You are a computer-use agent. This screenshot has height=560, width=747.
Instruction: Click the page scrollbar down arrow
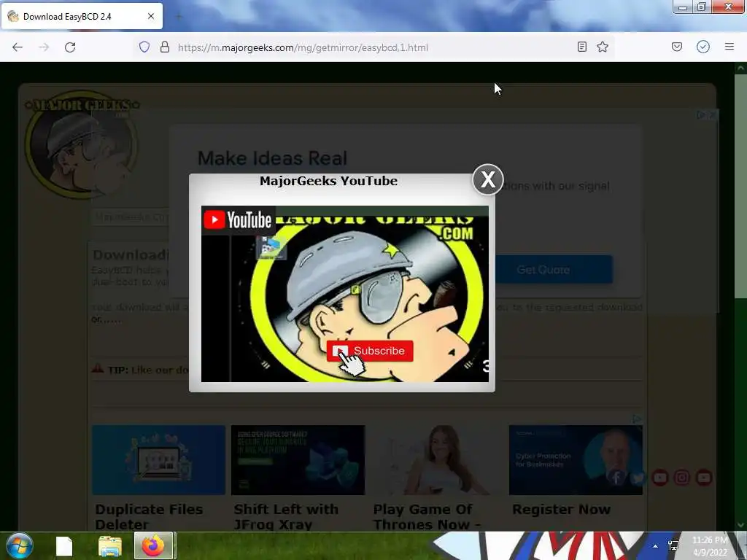click(x=740, y=525)
